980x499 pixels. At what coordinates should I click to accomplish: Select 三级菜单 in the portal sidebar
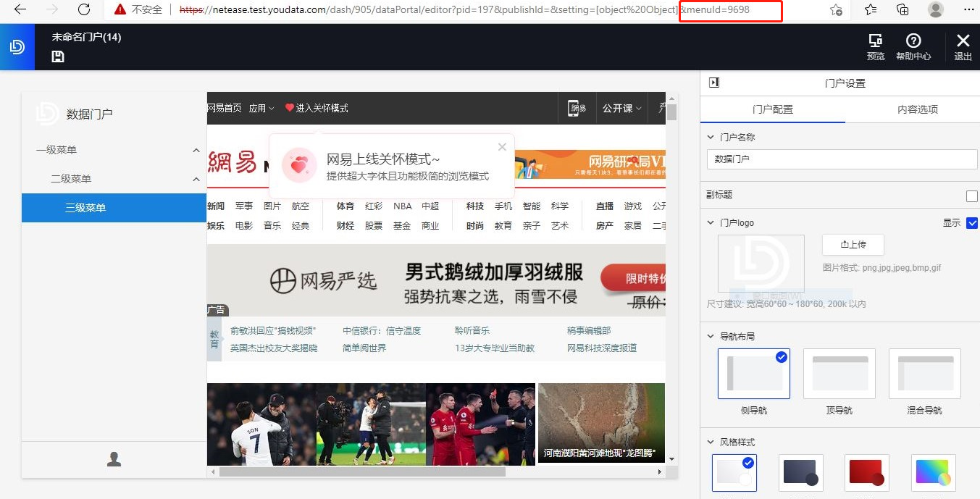87,208
